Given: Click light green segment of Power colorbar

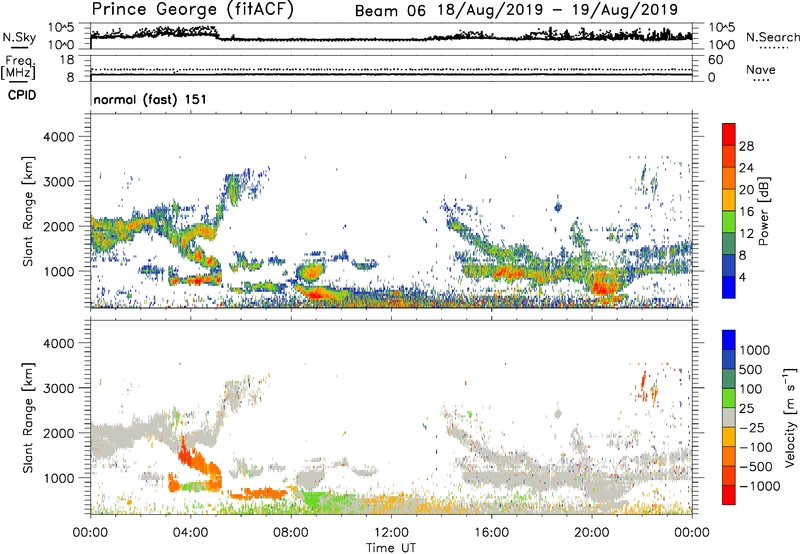Looking at the screenshot, I should click(729, 222).
